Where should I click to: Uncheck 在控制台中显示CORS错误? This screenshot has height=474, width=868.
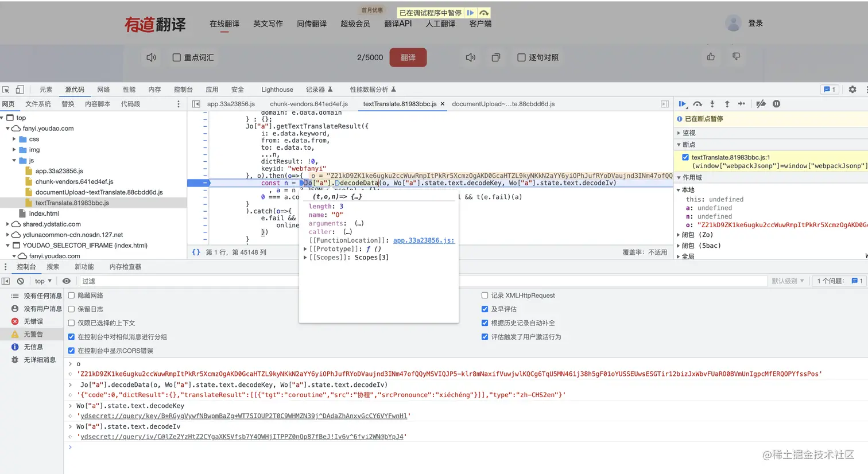[x=72, y=351]
